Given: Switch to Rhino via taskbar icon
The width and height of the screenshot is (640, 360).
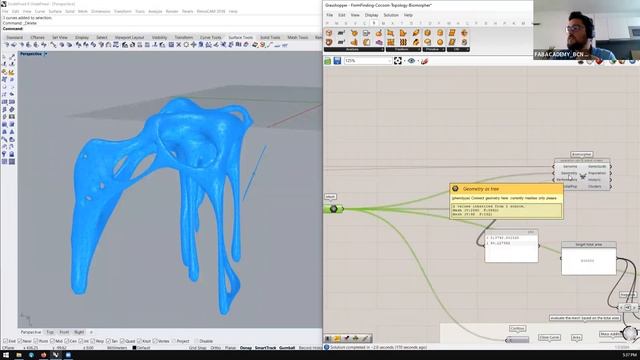Looking at the screenshot, I should [56, 355].
